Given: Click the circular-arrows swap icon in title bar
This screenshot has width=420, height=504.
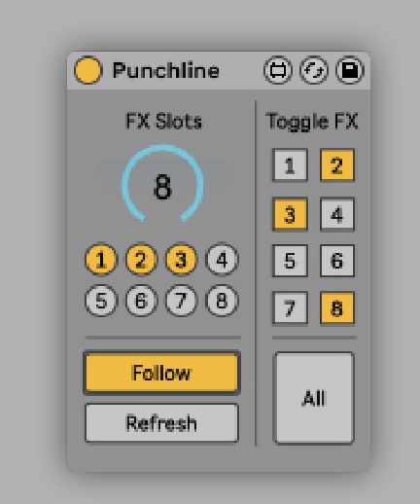Looking at the screenshot, I should pos(314,70).
